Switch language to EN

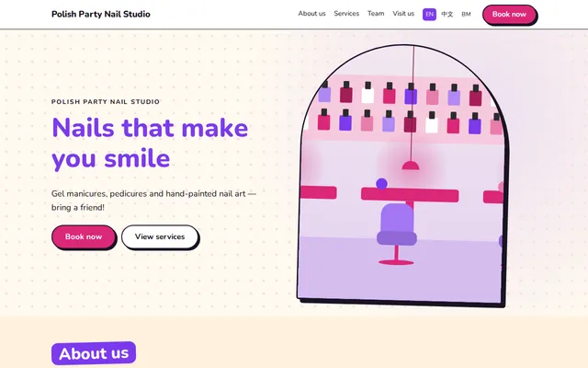tap(429, 15)
